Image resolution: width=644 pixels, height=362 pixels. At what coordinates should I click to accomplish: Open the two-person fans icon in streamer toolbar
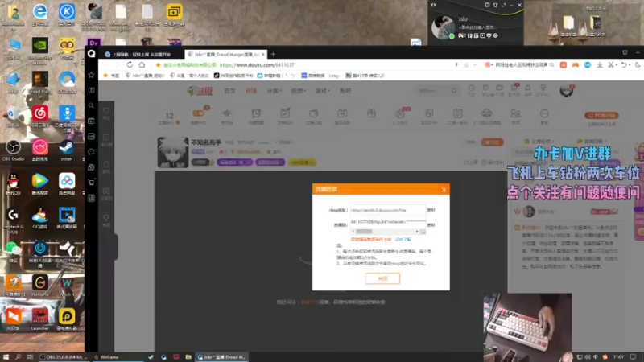[x=515, y=113]
